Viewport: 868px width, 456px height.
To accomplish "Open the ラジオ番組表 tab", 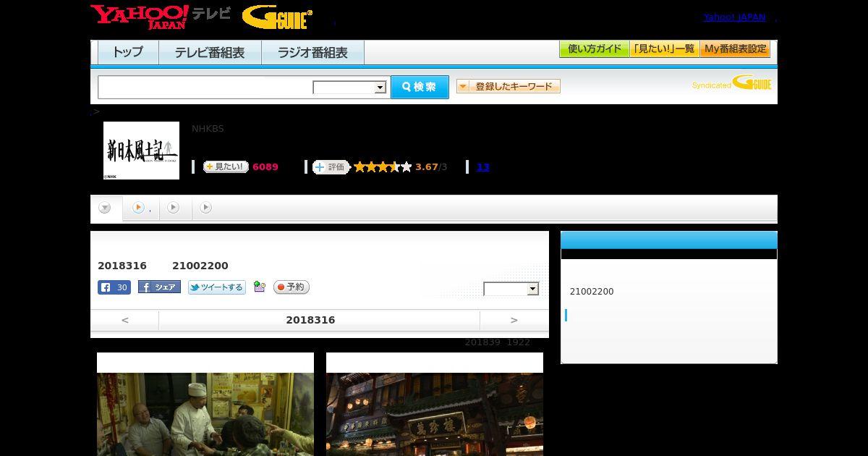I will click(x=312, y=52).
